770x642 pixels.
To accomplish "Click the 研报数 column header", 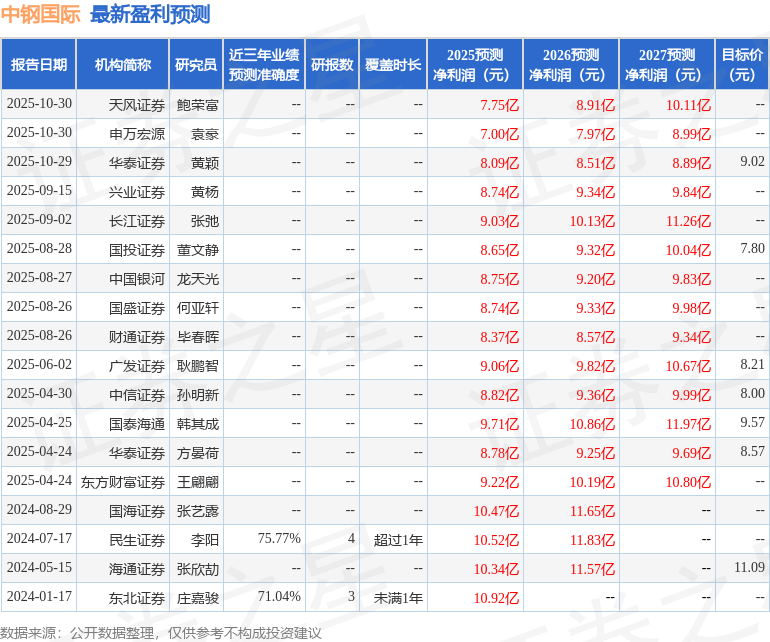I will 332,64.
